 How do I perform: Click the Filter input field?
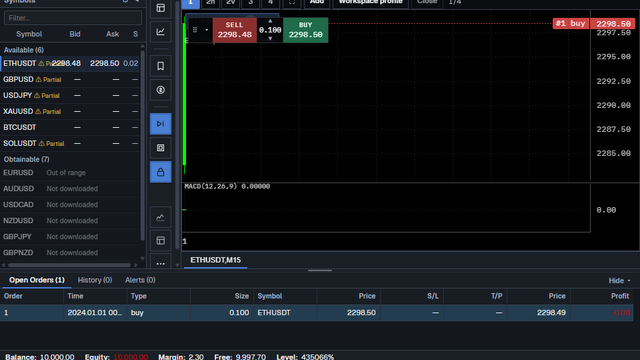click(x=73, y=18)
